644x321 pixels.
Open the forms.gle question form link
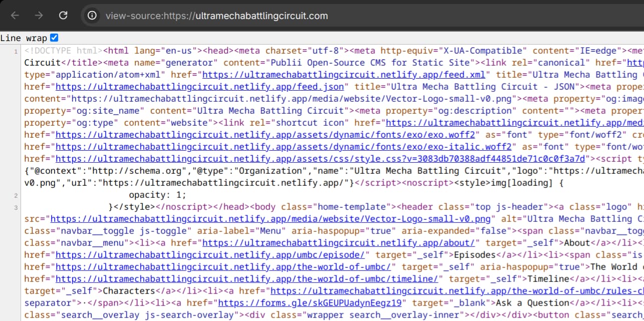(x=310, y=303)
